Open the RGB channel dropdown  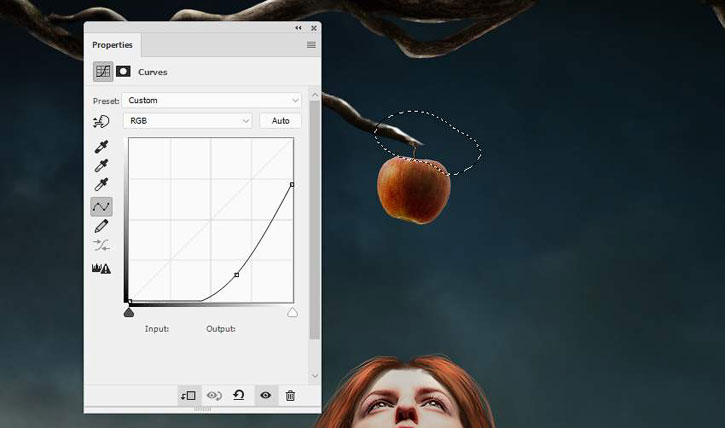click(x=188, y=121)
